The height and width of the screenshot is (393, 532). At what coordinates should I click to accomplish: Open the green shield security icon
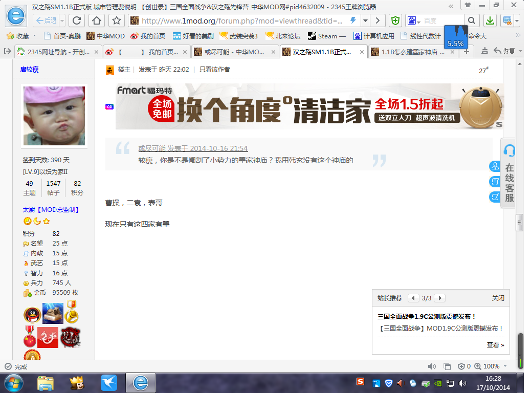pos(395,20)
